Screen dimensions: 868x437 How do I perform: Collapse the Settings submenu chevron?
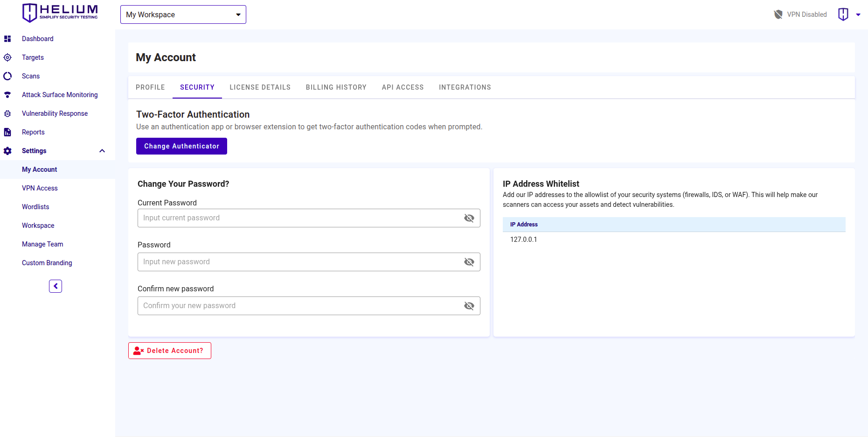tap(102, 151)
